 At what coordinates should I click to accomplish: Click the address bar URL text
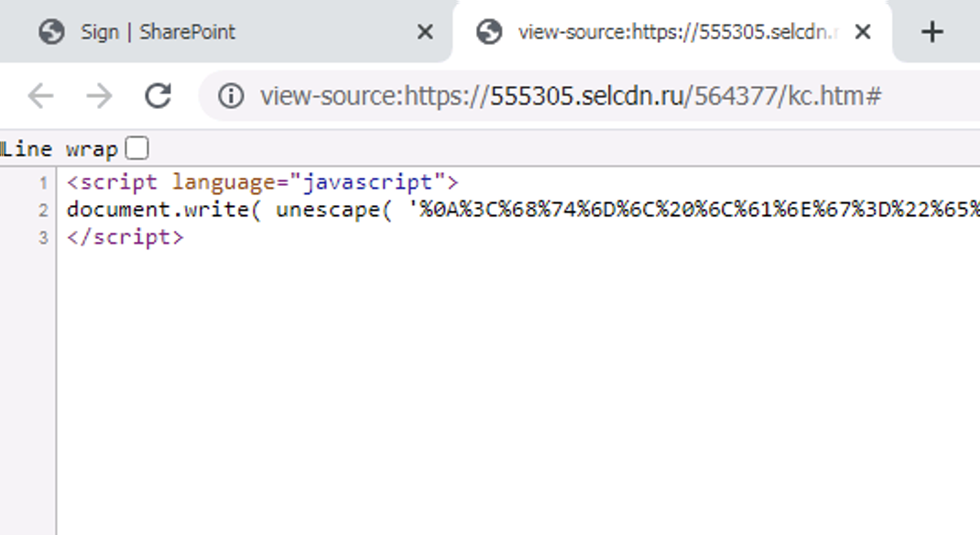coord(571,96)
